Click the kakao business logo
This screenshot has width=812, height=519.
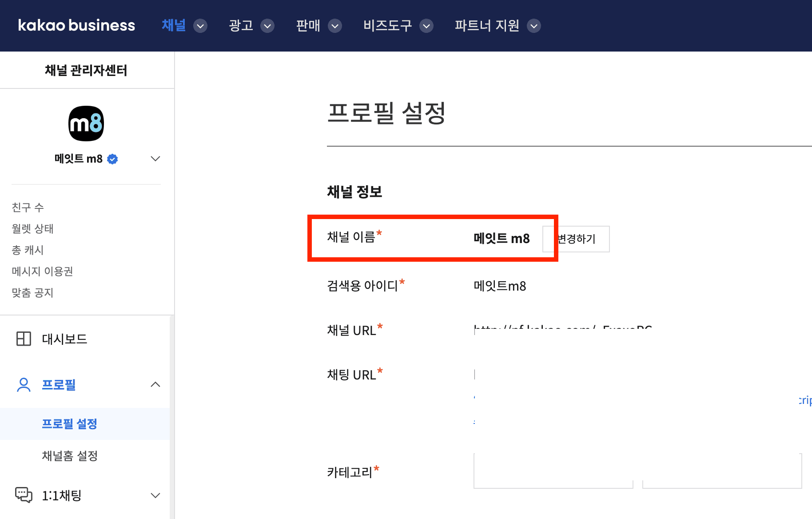coord(76,25)
